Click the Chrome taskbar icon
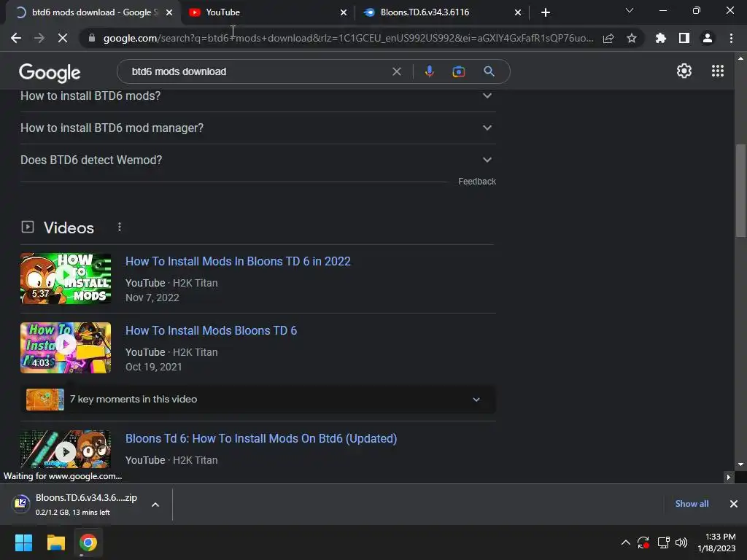This screenshot has width=747, height=560. [88, 542]
